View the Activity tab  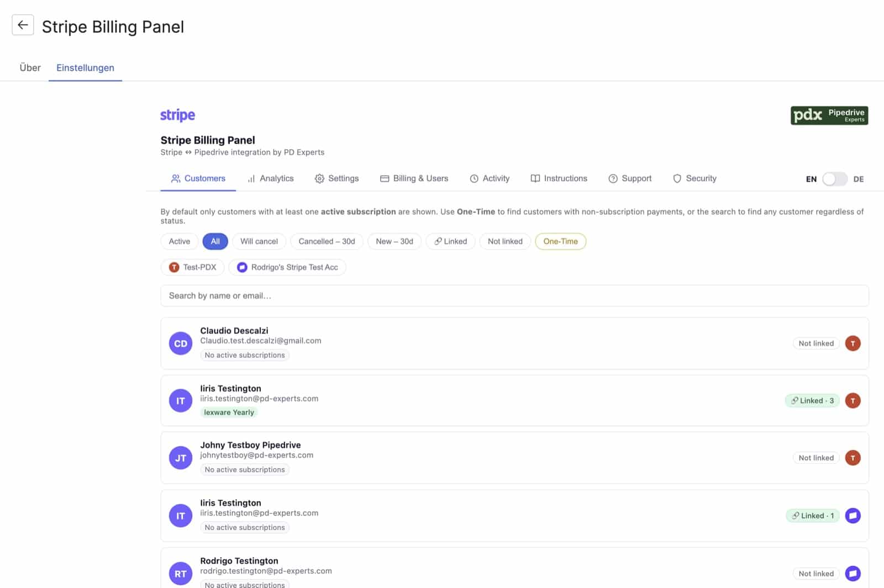pos(490,178)
